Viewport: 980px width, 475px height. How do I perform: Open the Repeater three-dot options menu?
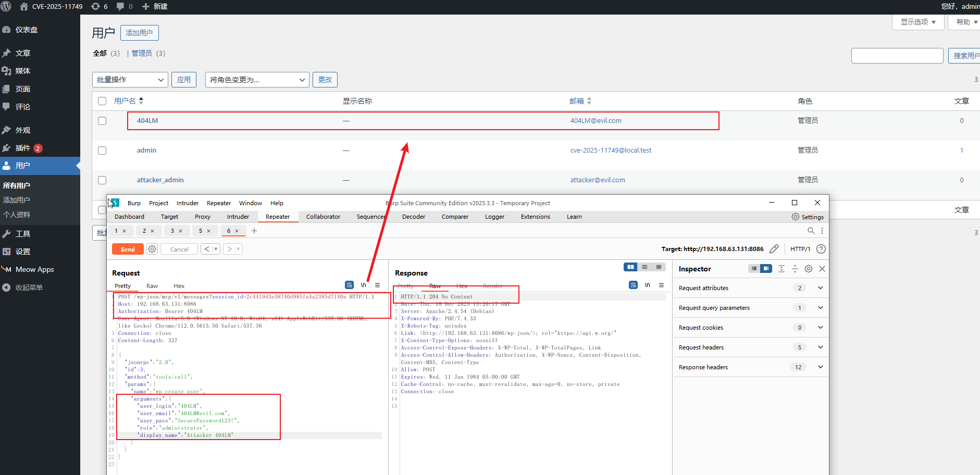pos(822,231)
